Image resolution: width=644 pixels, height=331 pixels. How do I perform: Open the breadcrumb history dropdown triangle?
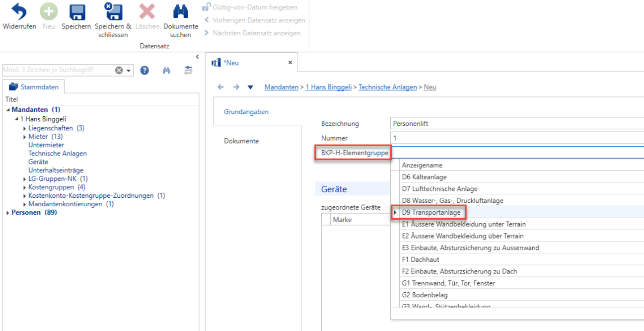tap(250, 87)
